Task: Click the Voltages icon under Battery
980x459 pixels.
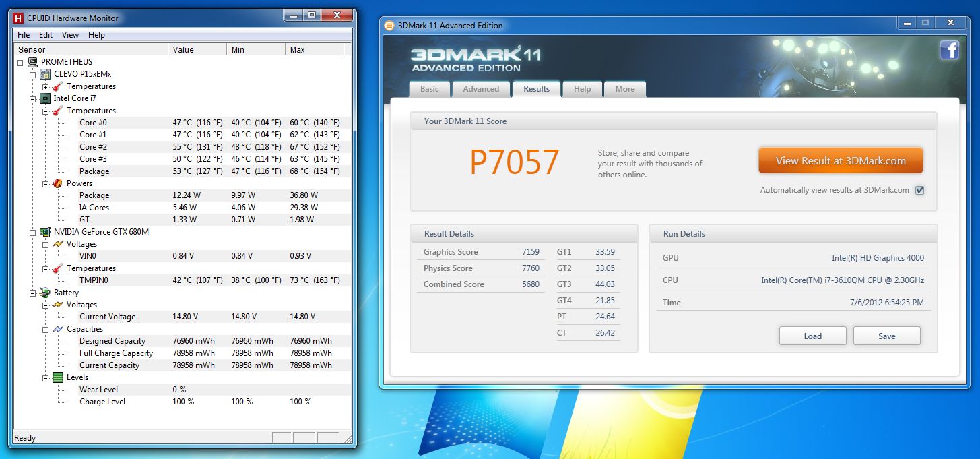Action: 58,305
